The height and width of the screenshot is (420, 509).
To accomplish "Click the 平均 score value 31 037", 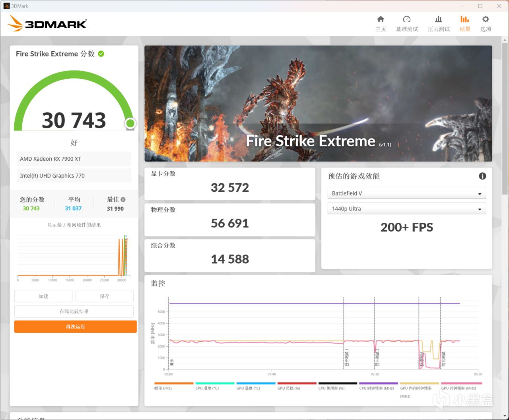I will (73, 208).
